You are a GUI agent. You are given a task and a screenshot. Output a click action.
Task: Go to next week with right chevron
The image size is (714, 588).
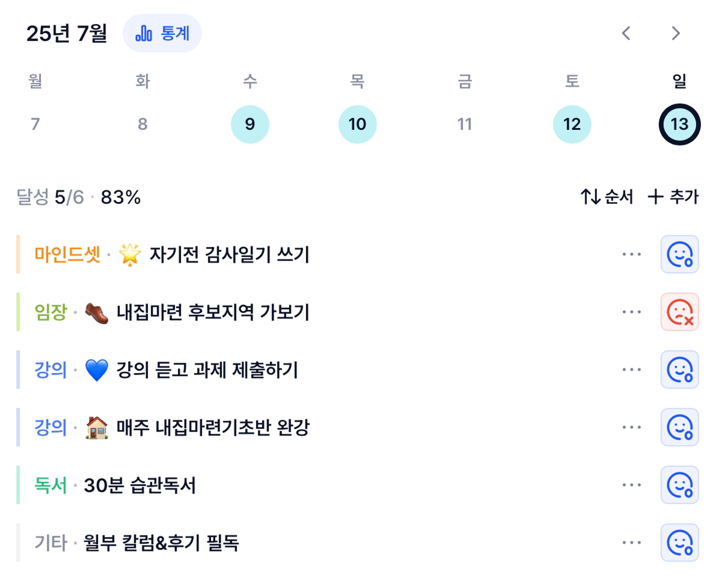click(x=676, y=33)
